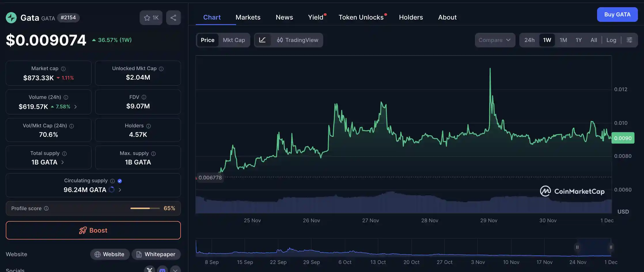The image size is (644, 272).
Task: Click the Buy GATA button
Action: tap(617, 14)
